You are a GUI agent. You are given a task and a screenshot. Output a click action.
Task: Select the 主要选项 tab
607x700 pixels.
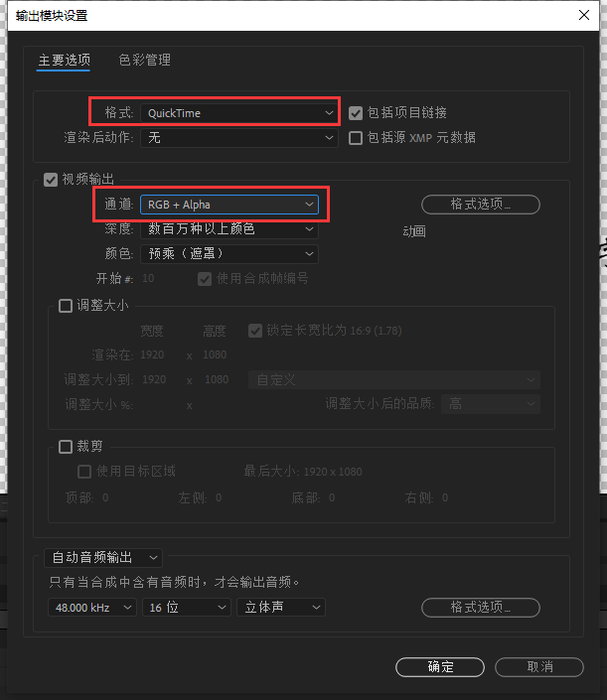tap(64, 60)
